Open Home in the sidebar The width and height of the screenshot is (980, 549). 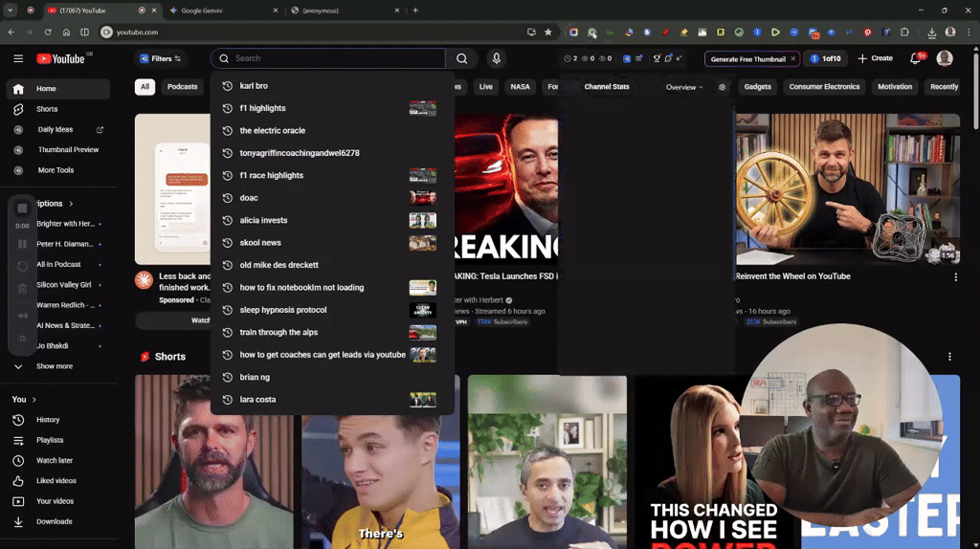[58, 89]
